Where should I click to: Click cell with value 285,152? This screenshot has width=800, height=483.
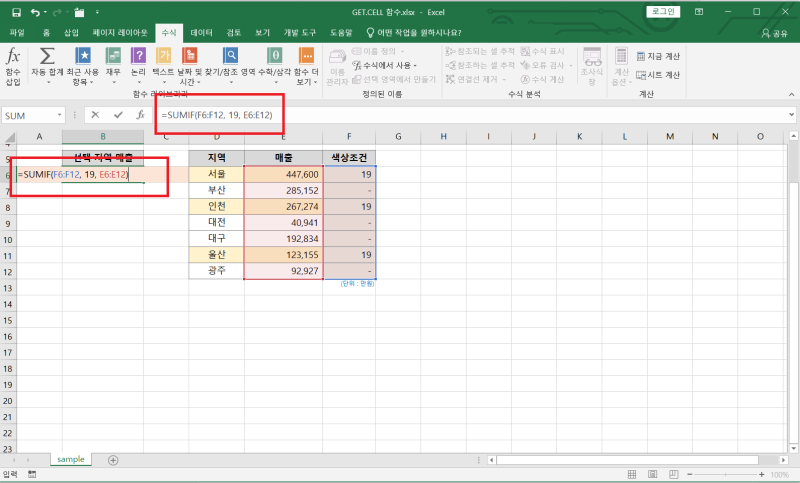[283, 190]
